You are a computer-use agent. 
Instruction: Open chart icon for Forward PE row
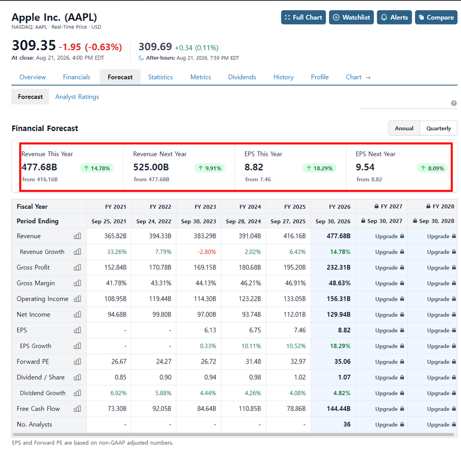(78, 362)
